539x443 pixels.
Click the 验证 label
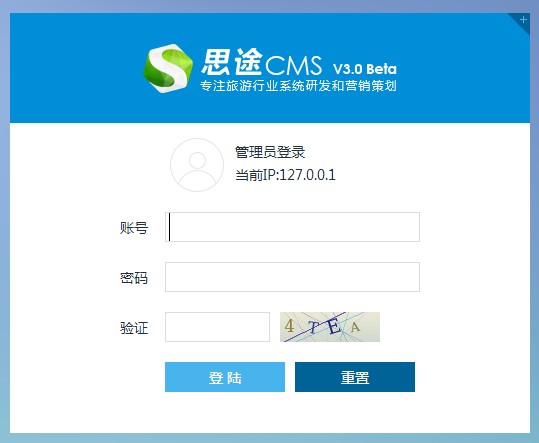pos(134,328)
